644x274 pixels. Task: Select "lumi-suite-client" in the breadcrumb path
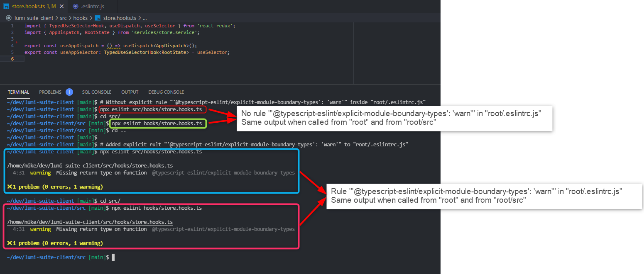click(34, 18)
